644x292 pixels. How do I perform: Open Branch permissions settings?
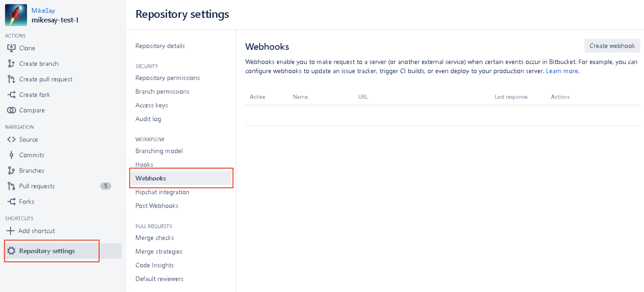coord(162,92)
